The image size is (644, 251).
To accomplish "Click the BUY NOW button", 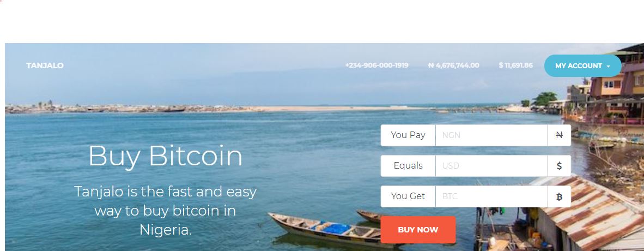I will click(x=418, y=230).
